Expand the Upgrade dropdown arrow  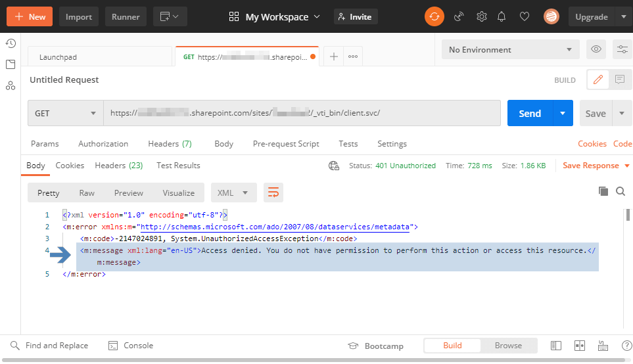(624, 16)
